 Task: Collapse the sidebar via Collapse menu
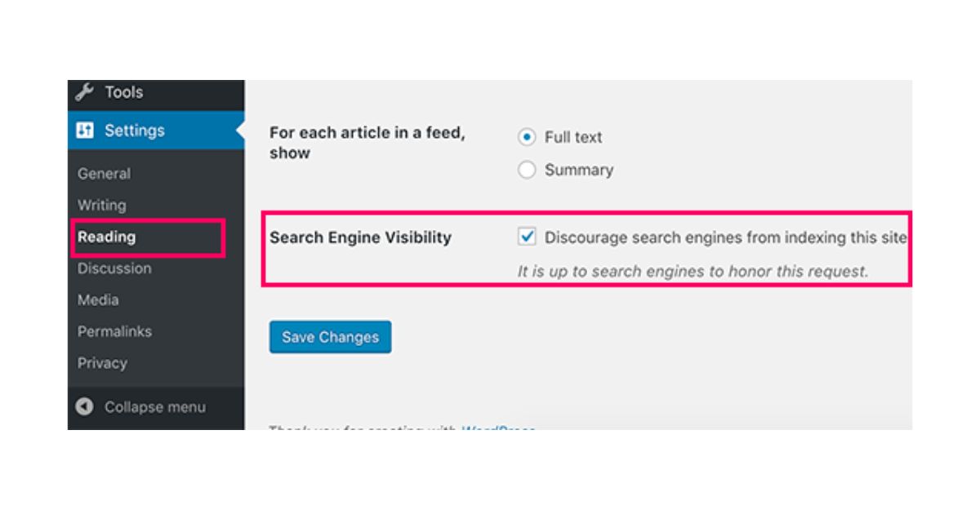(x=156, y=407)
